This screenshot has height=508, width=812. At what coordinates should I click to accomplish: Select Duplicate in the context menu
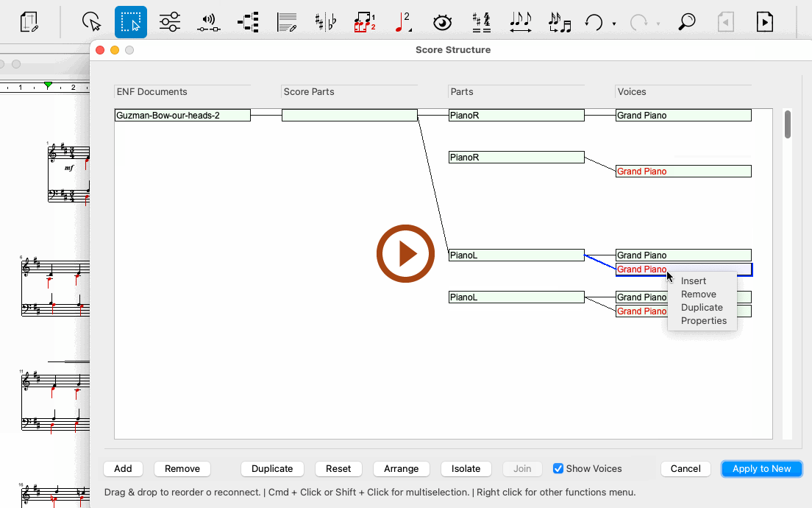pos(702,308)
